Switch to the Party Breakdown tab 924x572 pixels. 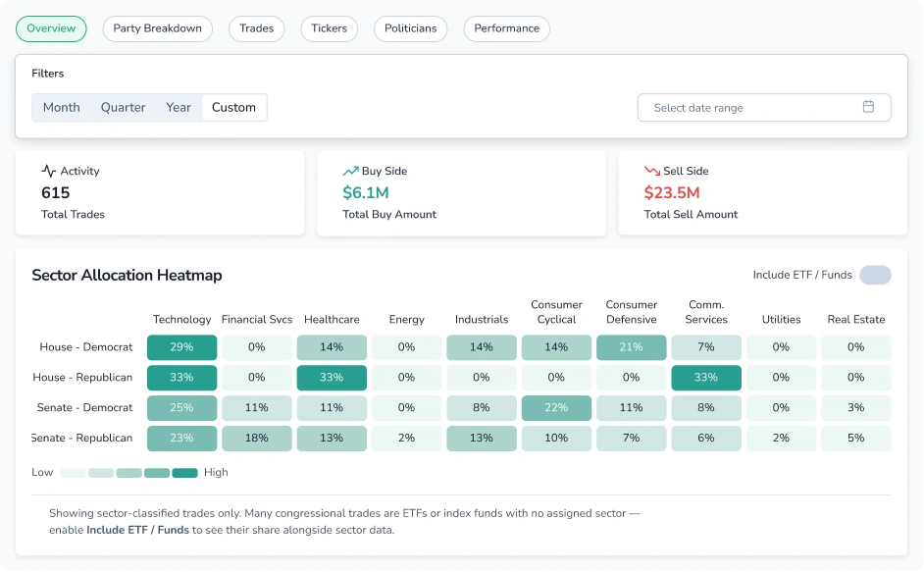157,28
